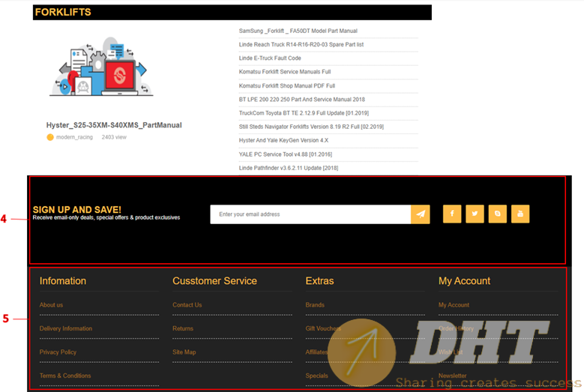Open the Facebook social icon
Screen dimensions: 584x392
452,214
